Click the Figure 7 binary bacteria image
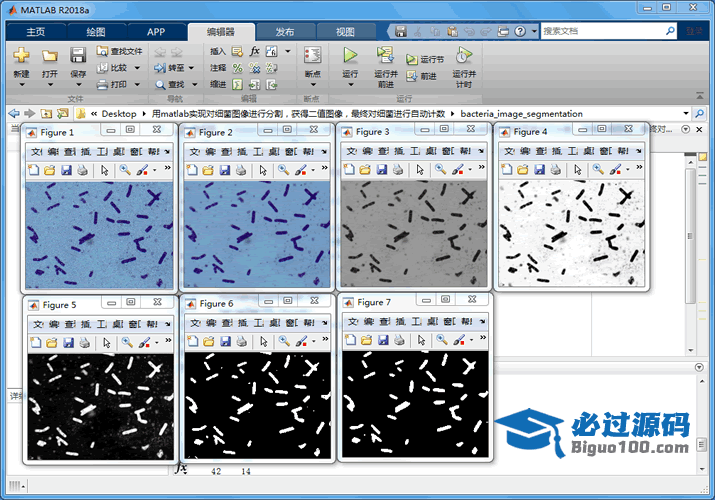 pos(415,404)
